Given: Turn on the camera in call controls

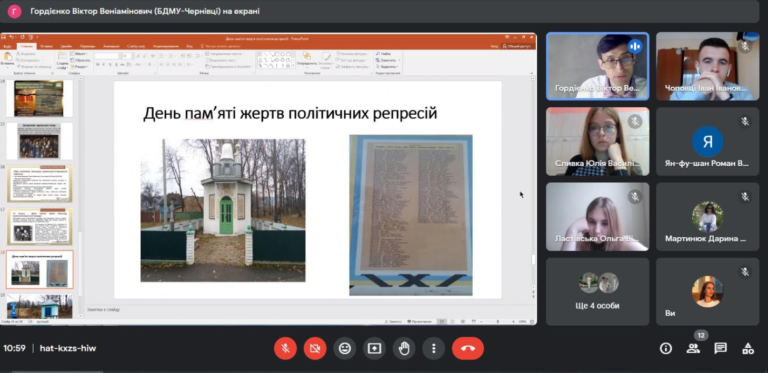Looking at the screenshot, I should [315, 349].
